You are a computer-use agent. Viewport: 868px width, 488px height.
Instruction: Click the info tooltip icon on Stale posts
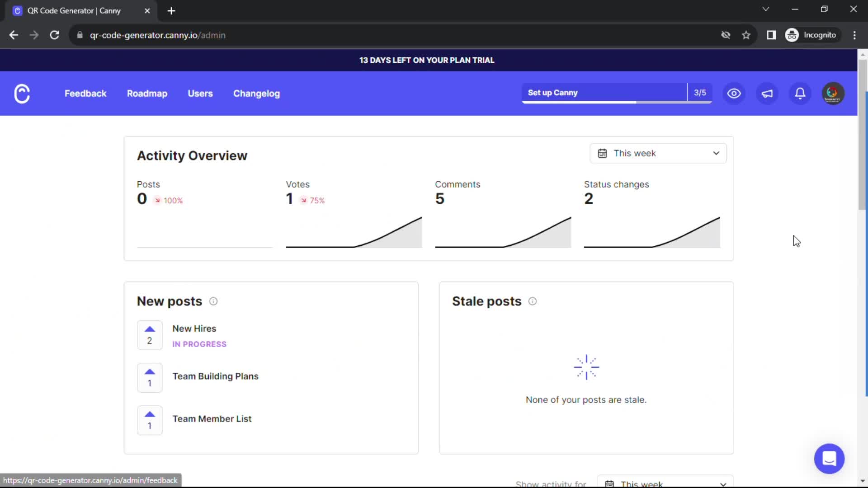coord(533,301)
